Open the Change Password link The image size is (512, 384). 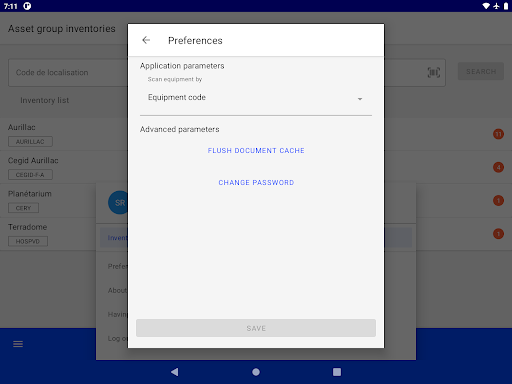click(256, 183)
